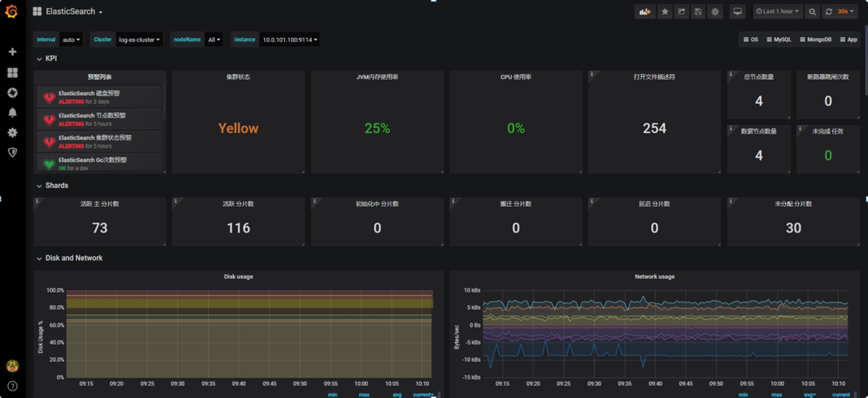The width and height of the screenshot is (868, 398).
Task: Click the 预警列表 panel title
Action: [x=100, y=77]
